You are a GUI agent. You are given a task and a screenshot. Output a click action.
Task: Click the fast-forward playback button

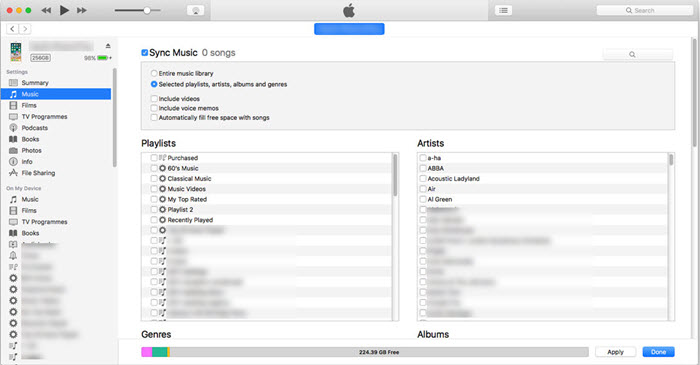click(82, 10)
